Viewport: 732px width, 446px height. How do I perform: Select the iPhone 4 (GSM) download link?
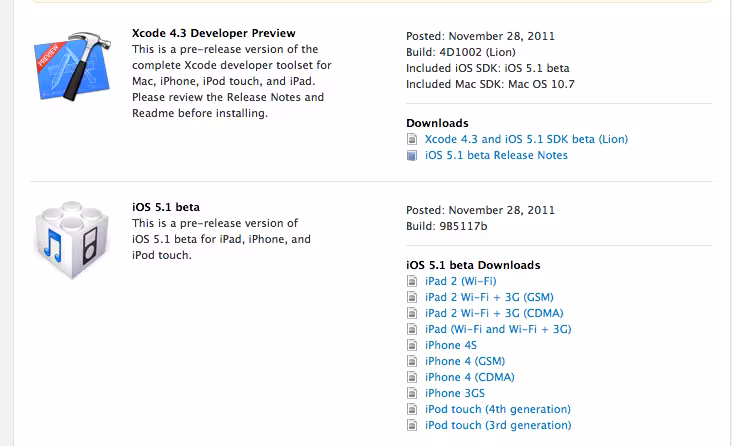click(465, 361)
